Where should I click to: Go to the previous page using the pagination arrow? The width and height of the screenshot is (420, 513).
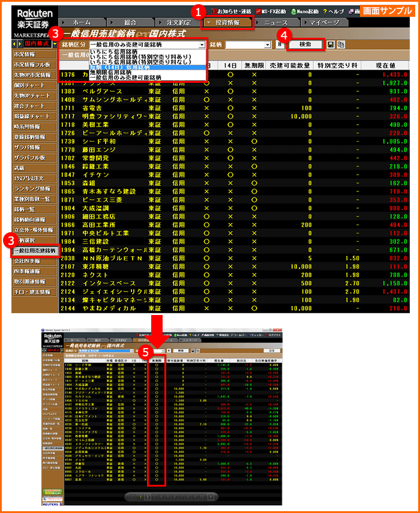[x=132, y=497]
